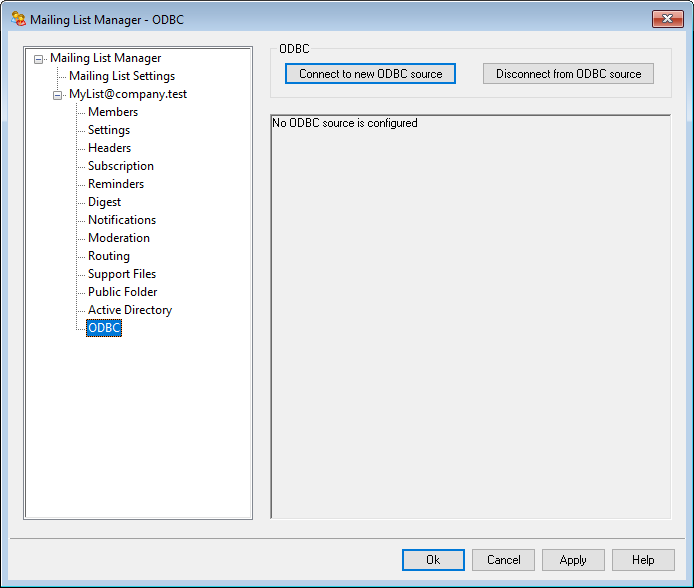Collapse the Mailing List Manager tree root
The height and width of the screenshot is (588, 694).
[x=39, y=59]
